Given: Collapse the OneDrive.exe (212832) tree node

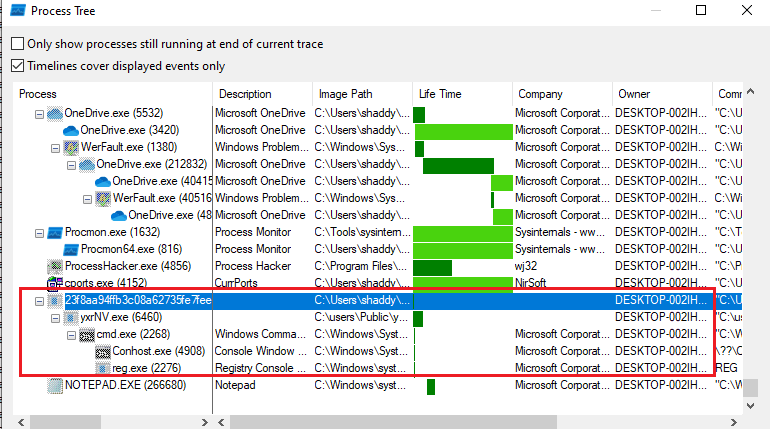Looking at the screenshot, I should tap(71, 165).
